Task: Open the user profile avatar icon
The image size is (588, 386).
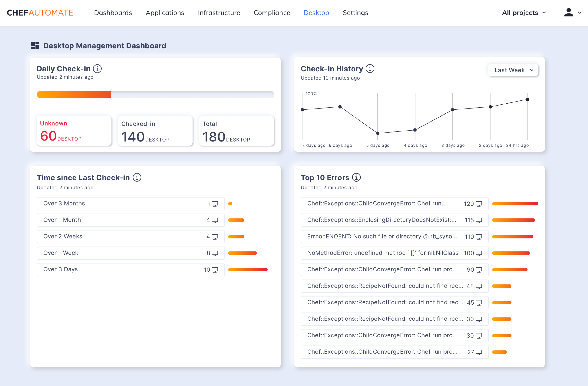Action: point(568,12)
